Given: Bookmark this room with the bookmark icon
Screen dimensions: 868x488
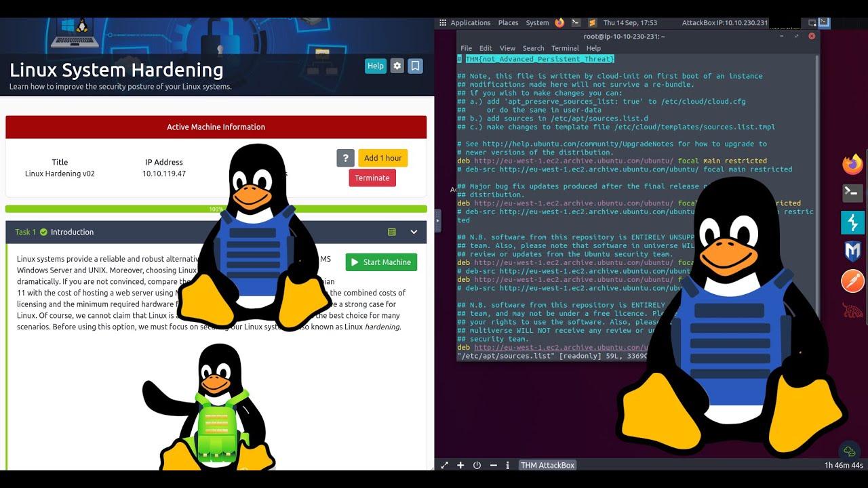Looking at the screenshot, I should pyautogui.click(x=416, y=66).
